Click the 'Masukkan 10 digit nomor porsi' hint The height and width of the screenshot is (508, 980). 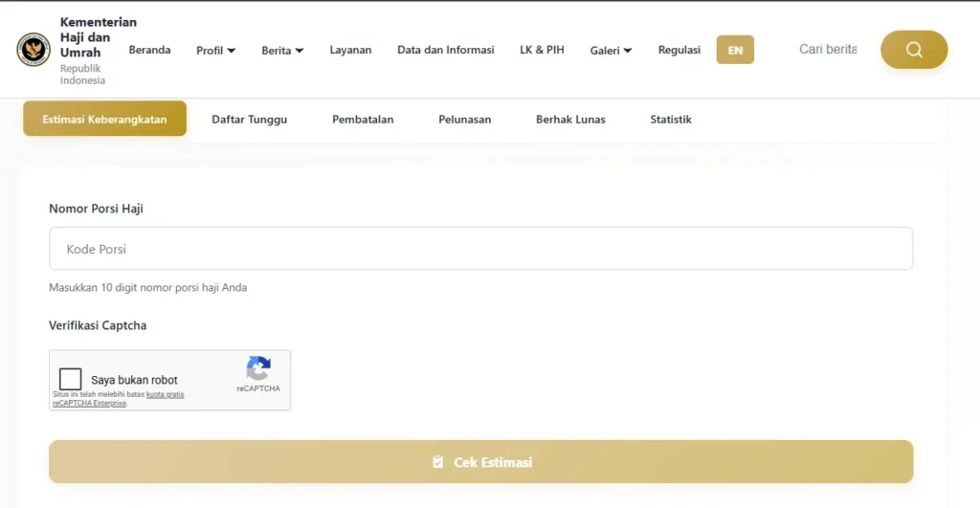pyautogui.click(x=148, y=287)
